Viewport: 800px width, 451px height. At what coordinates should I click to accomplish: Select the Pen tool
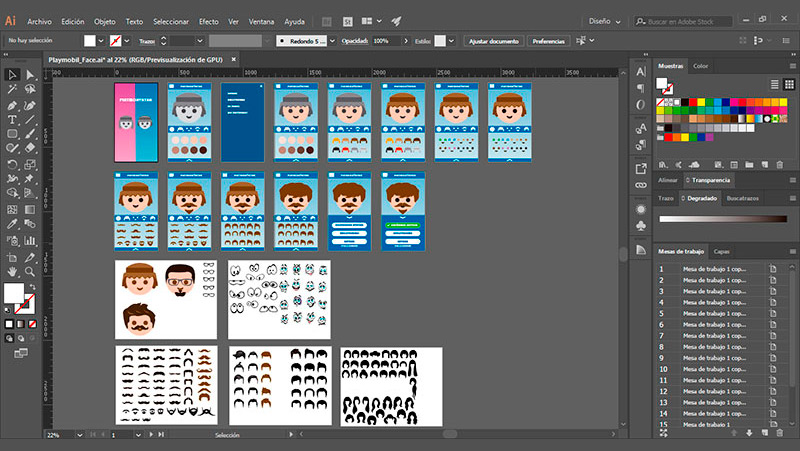point(12,104)
